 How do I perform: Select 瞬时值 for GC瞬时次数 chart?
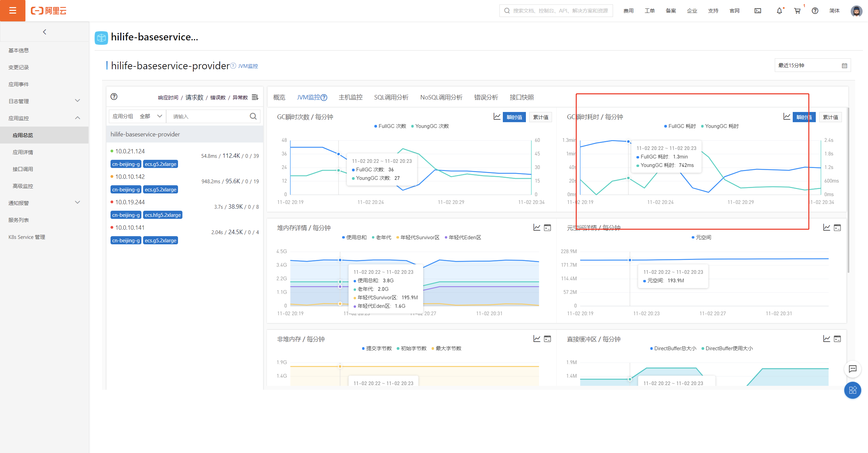(514, 117)
